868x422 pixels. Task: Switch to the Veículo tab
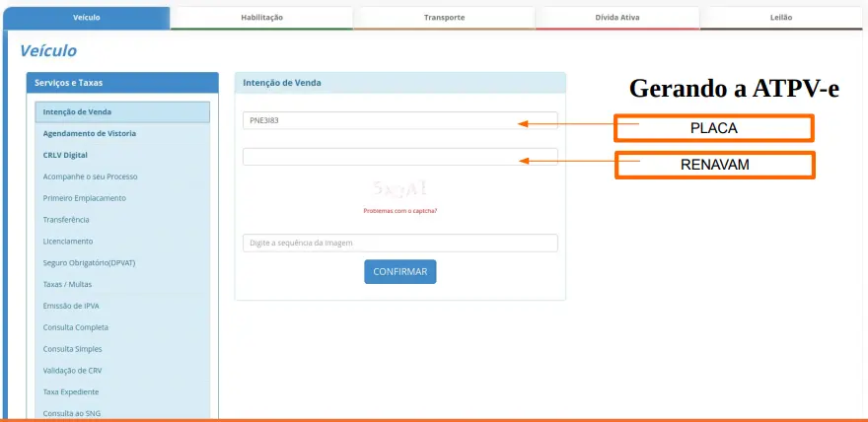86,18
